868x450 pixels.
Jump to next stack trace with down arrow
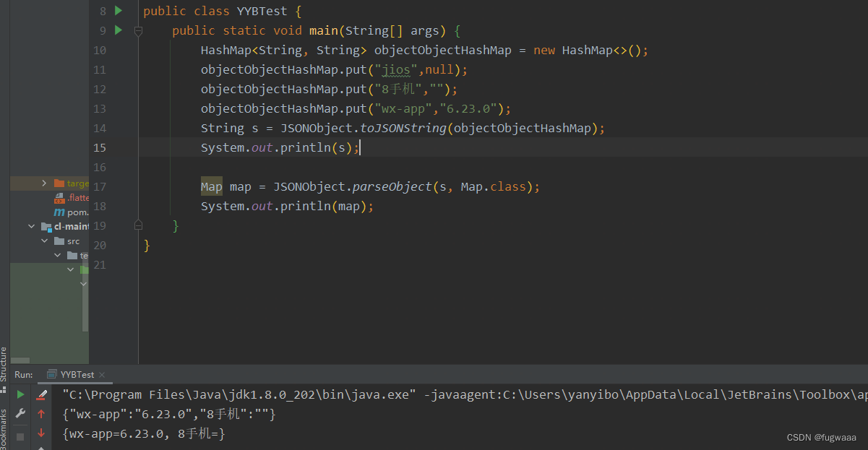click(x=41, y=434)
